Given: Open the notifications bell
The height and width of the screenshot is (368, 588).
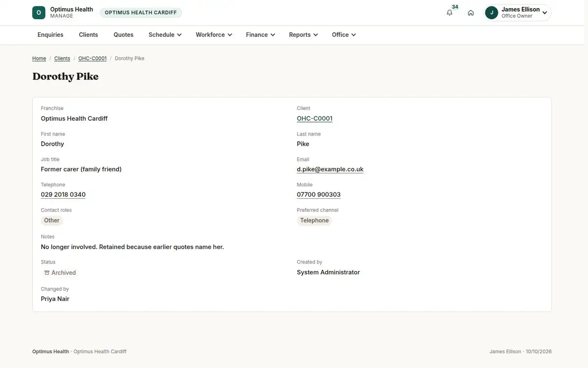Looking at the screenshot, I should tap(449, 13).
